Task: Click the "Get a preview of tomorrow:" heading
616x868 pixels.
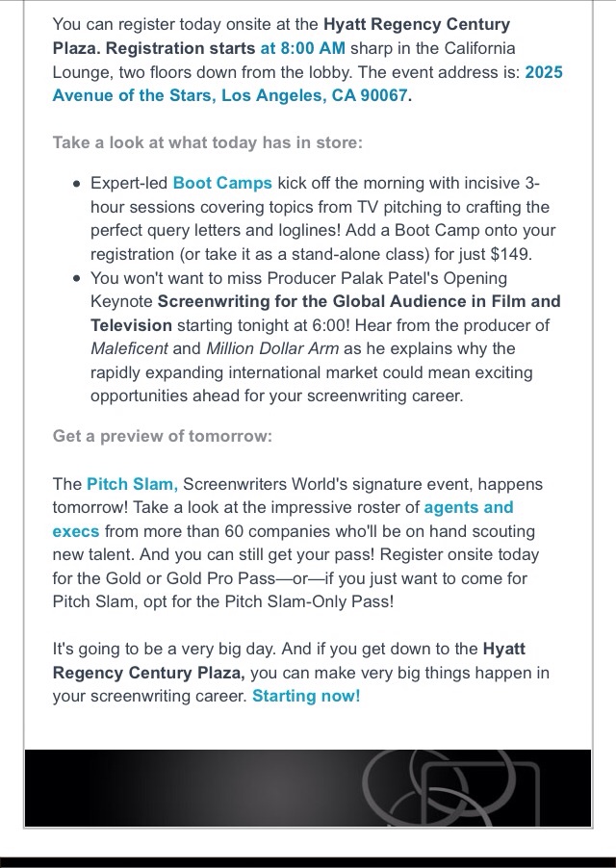Action: coord(163,435)
